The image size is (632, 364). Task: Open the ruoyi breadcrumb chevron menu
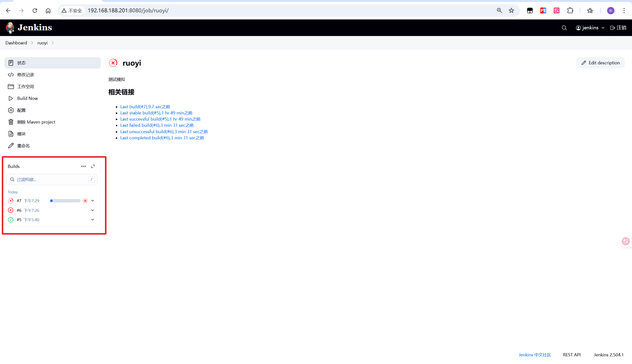click(x=53, y=43)
